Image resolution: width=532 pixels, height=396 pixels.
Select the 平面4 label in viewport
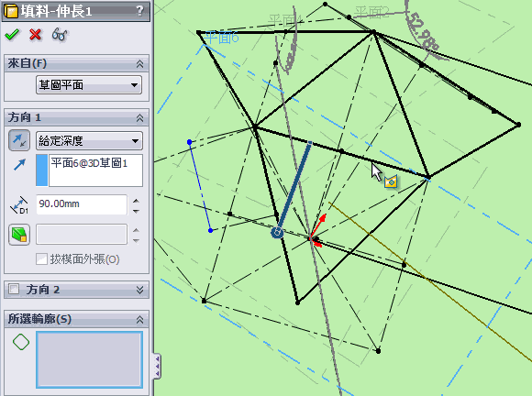point(285,20)
